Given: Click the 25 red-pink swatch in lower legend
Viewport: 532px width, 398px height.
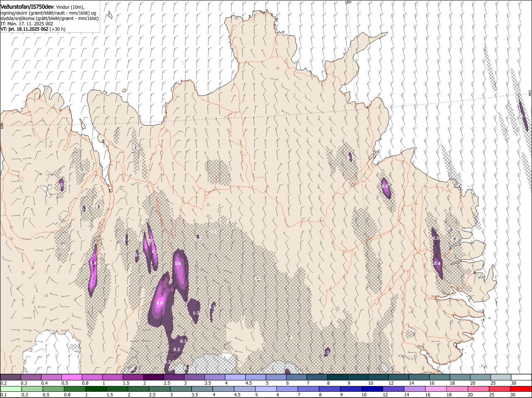Looking at the screenshot, I should pos(500,389).
